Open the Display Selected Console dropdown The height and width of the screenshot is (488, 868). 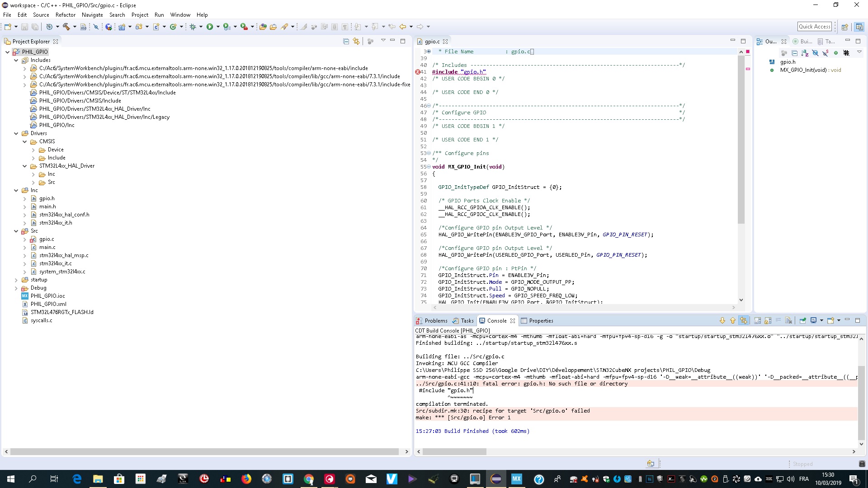(x=821, y=320)
